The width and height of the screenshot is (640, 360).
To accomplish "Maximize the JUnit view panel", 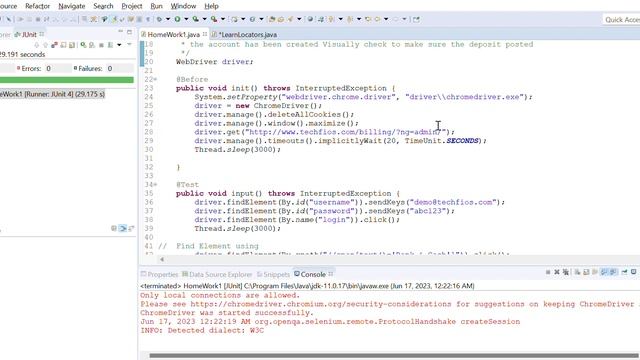I will coord(129,32).
